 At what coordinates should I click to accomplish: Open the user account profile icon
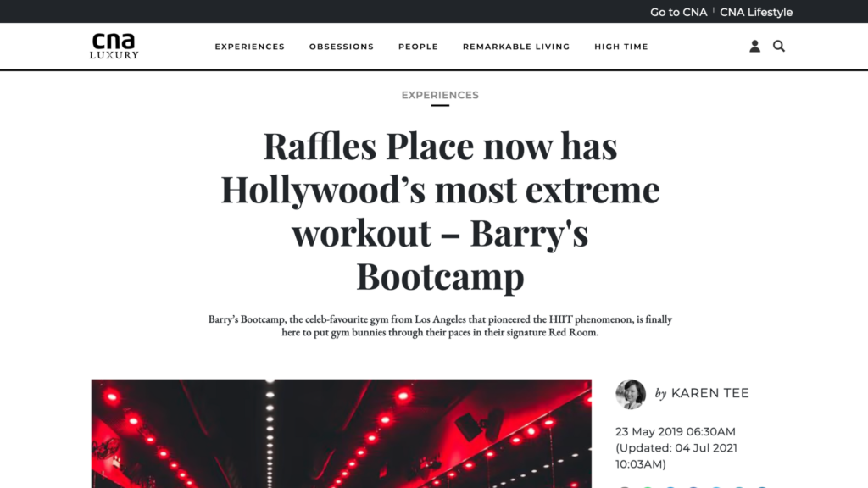click(x=754, y=47)
